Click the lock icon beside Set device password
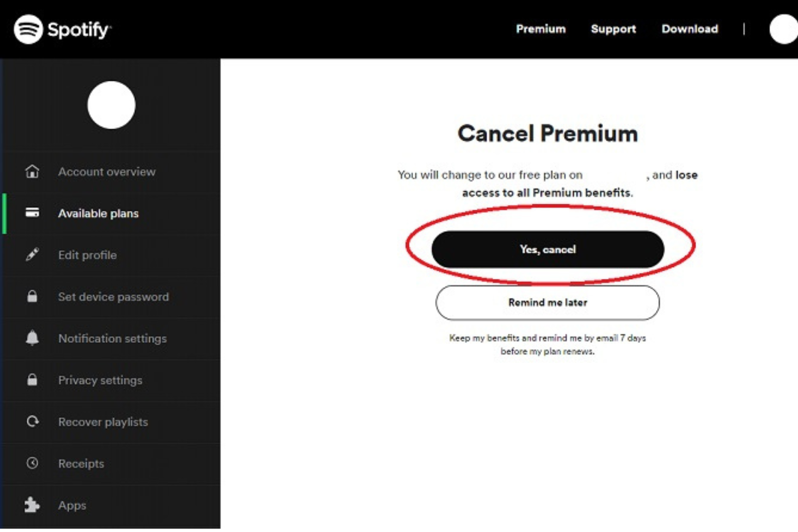The height and width of the screenshot is (532, 798). click(32, 296)
